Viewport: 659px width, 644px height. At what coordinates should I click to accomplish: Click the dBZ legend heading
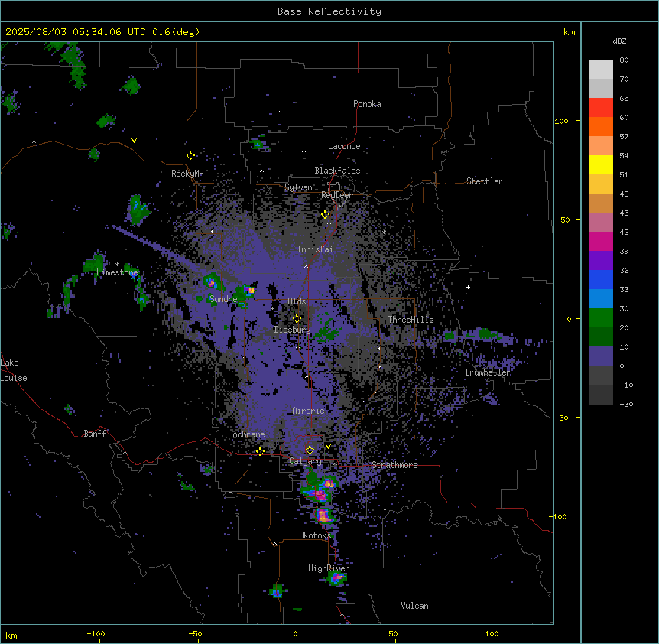coord(619,41)
